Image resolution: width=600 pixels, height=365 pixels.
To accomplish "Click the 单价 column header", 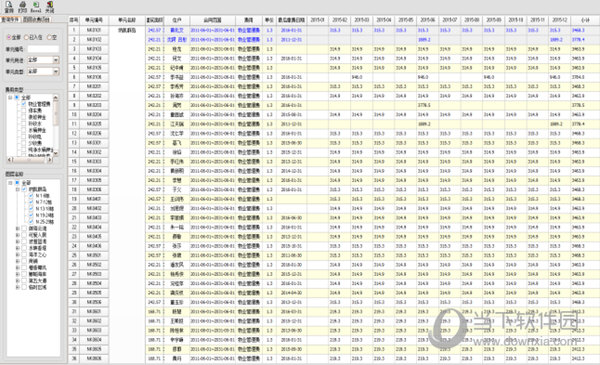I will 269,20.
